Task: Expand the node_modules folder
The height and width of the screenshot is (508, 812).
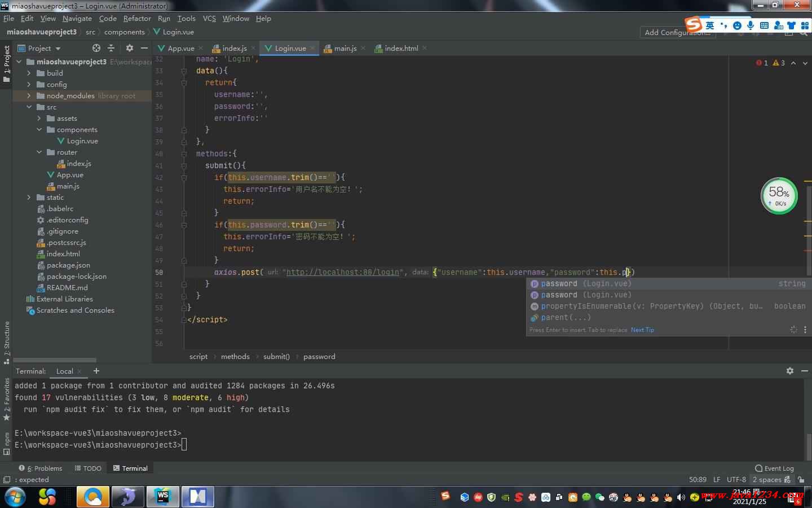Action: point(29,95)
